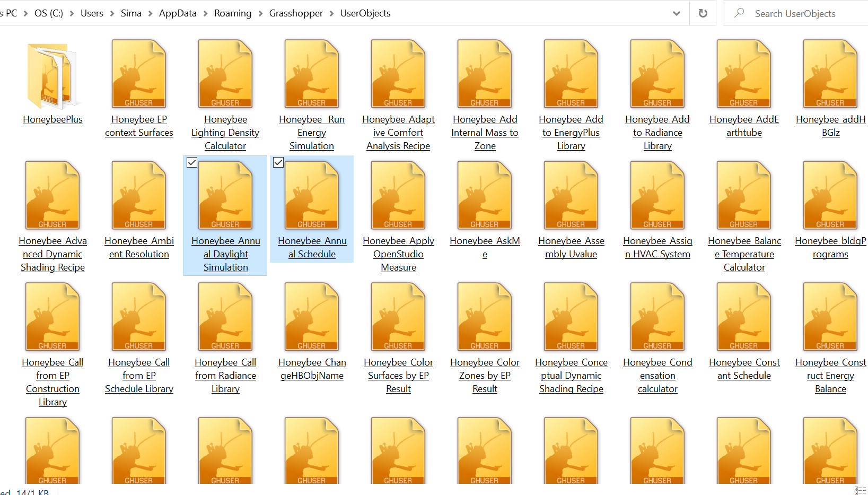Viewport: 868px width, 495px height.
Task: Select the Honeybee Balance Temperature Calculator icon
Action: click(x=744, y=195)
